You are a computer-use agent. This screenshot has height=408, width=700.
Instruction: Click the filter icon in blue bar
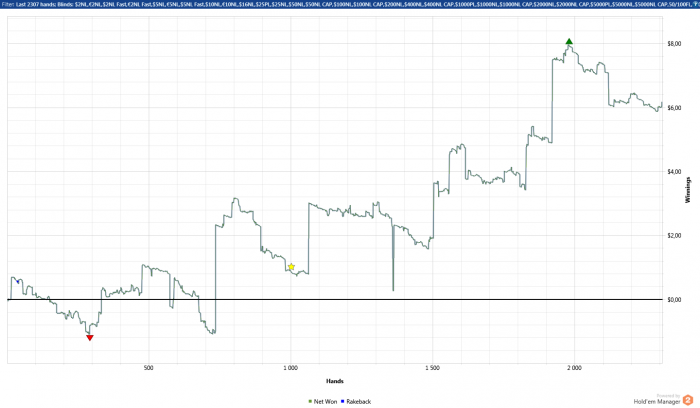coord(696,4)
